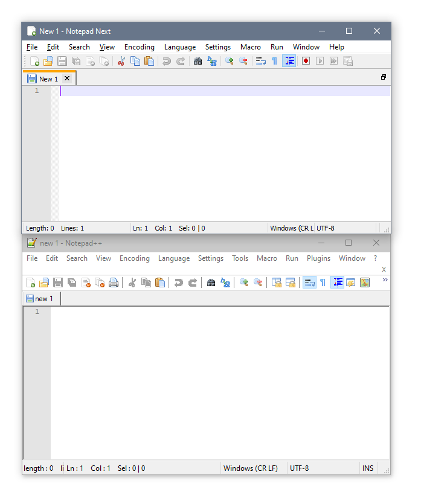
Task: Click Undo arrow in Notepad Next toolbar
Action: point(166,61)
